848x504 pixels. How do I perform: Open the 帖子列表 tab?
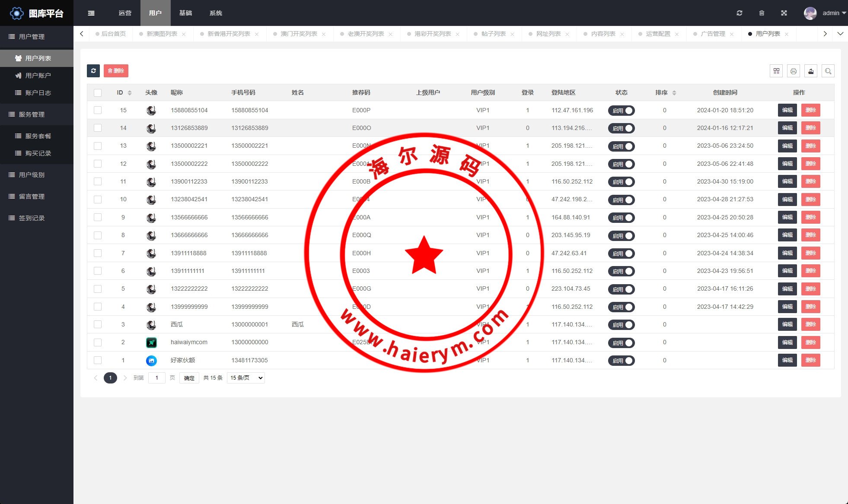point(494,34)
